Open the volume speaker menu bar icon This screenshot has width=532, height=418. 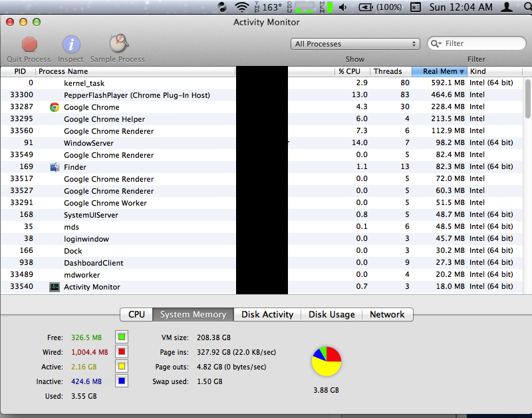click(343, 7)
